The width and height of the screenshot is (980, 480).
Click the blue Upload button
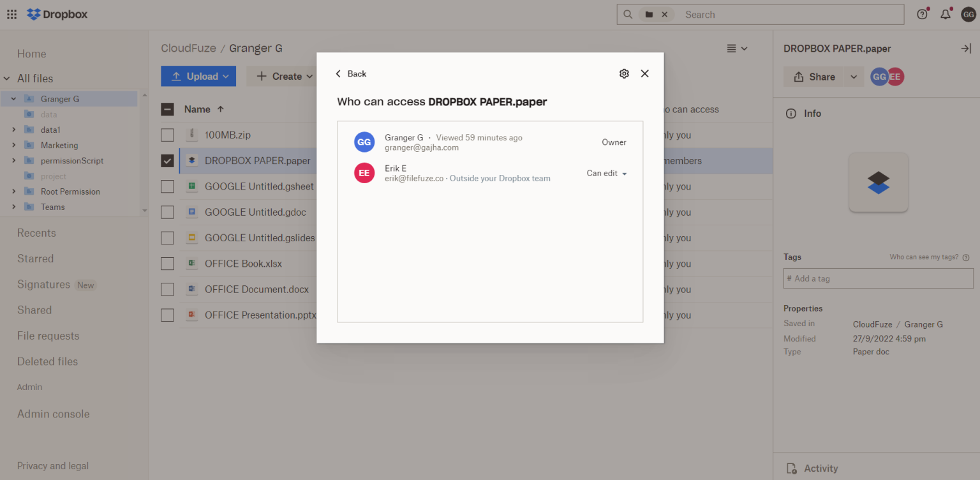click(198, 77)
